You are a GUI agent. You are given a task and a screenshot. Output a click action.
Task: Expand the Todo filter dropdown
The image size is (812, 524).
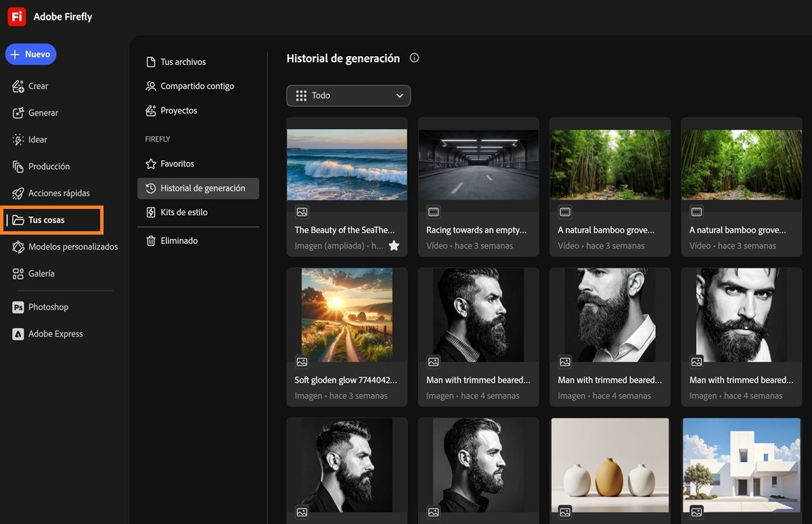pos(348,95)
